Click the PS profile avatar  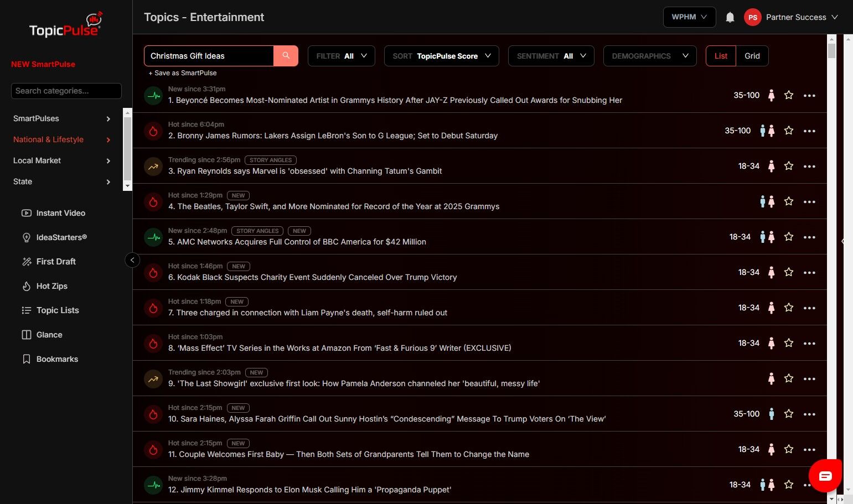753,17
